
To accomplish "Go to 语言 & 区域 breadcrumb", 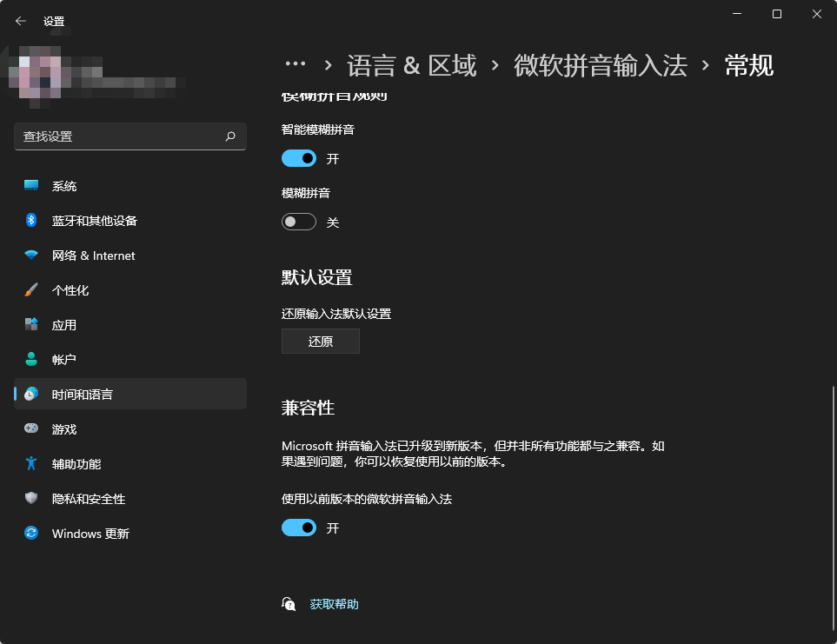I will pos(412,66).
